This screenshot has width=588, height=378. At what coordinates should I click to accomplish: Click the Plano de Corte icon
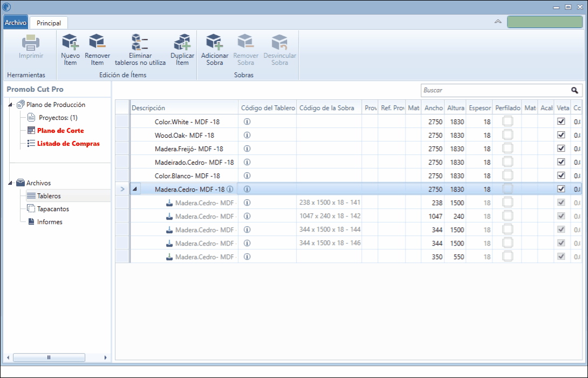tap(31, 131)
